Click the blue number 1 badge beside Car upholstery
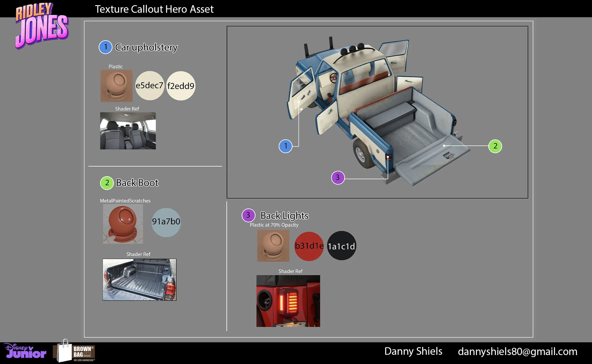 (x=106, y=47)
